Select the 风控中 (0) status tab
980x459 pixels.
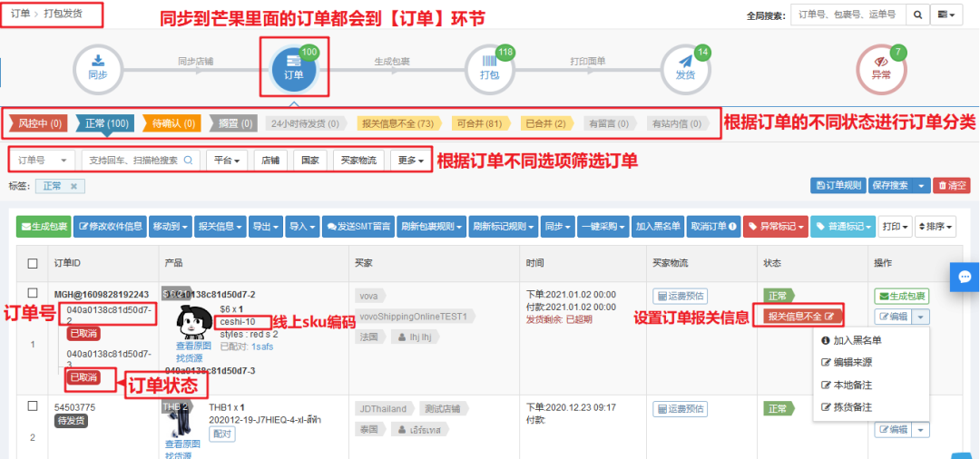pyautogui.click(x=38, y=123)
